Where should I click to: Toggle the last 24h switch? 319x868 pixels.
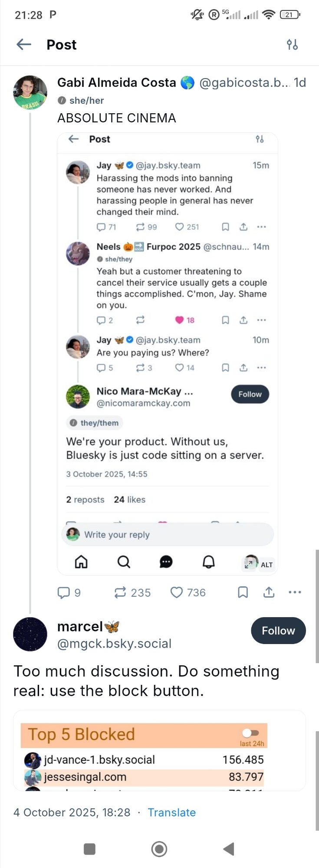(x=250, y=733)
